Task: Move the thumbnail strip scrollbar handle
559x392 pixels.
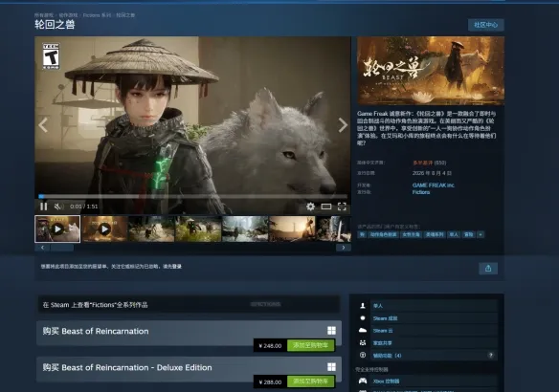Action: 62,248
